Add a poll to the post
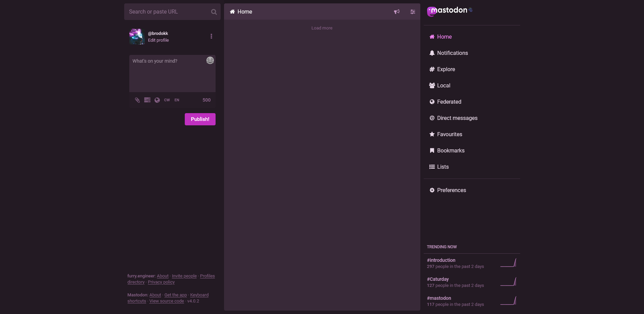This screenshot has width=644, height=314. click(x=147, y=100)
